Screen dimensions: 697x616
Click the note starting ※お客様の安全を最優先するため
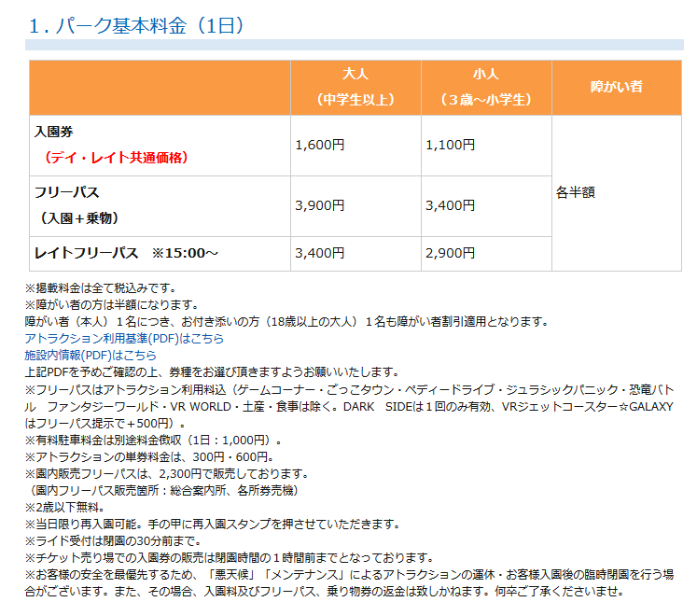point(349,583)
